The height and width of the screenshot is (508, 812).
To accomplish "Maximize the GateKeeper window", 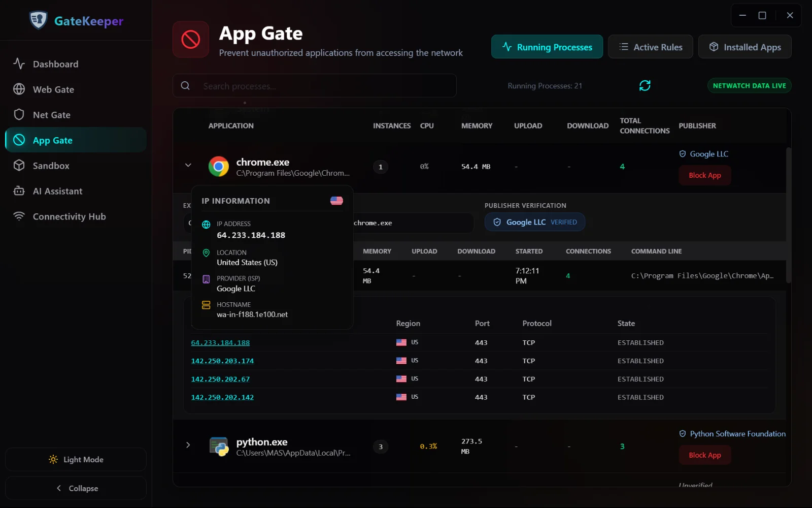I will (762, 15).
